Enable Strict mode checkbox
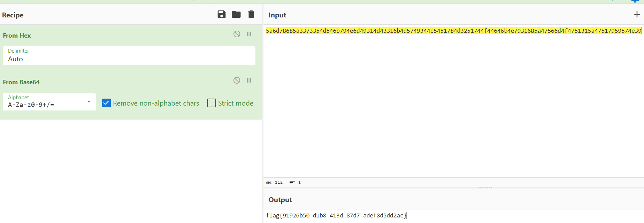Screen dimensions: 644x223 [x=212, y=103]
